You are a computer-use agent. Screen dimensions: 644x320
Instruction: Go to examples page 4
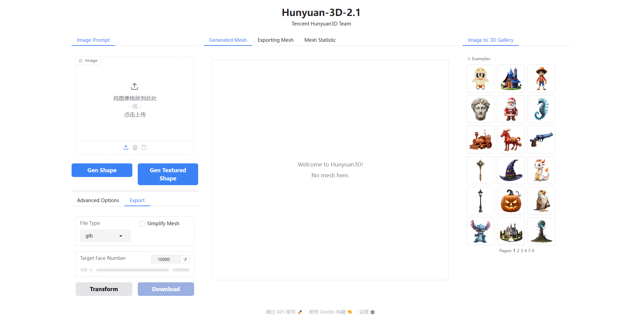click(526, 251)
